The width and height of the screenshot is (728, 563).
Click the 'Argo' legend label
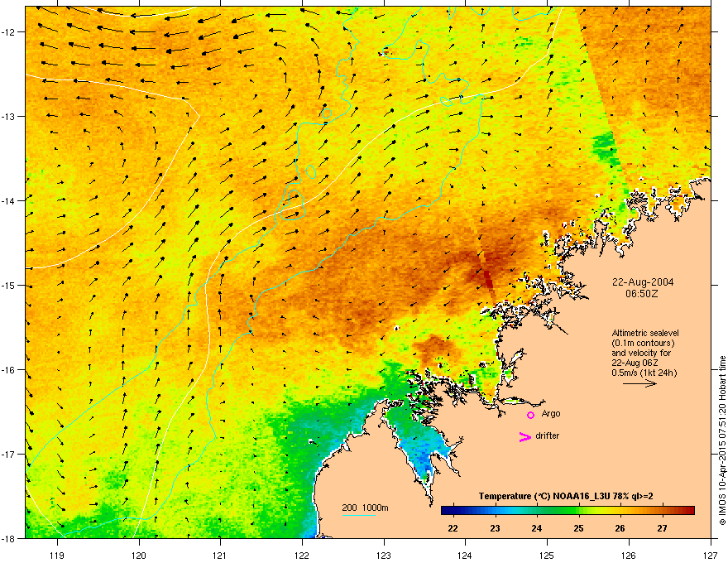[x=551, y=413]
